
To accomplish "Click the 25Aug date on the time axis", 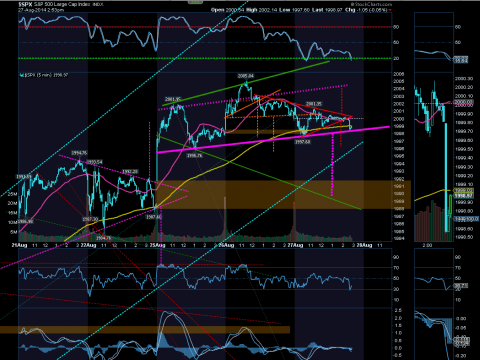I will (x=157, y=245).
